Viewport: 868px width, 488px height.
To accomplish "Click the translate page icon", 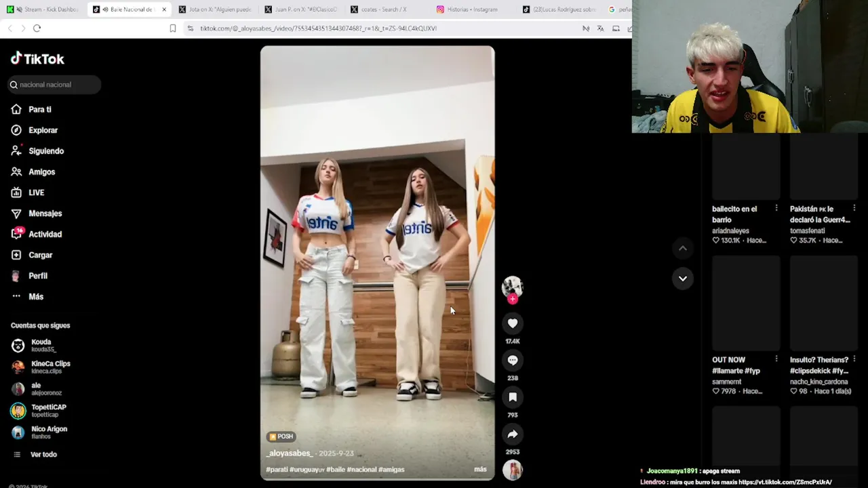I will [x=600, y=28].
